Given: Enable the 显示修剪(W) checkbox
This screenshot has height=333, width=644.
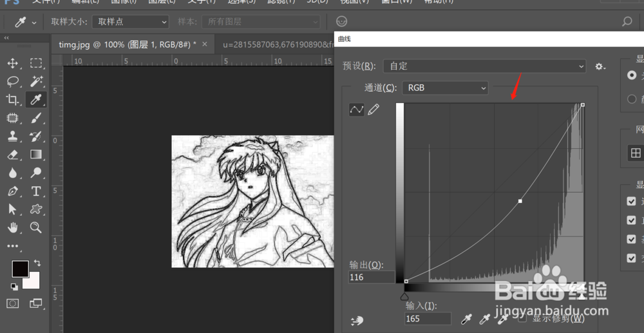Looking at the screenshot, I should [522, 318].
